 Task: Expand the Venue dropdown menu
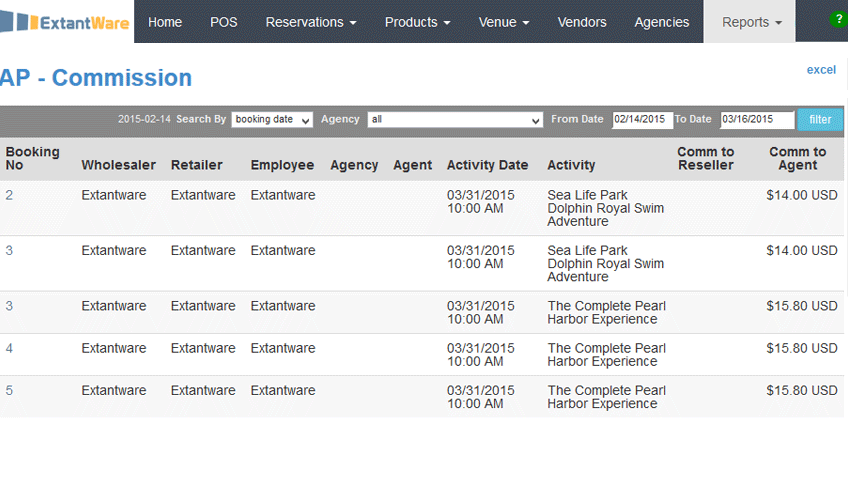[504, 22]
